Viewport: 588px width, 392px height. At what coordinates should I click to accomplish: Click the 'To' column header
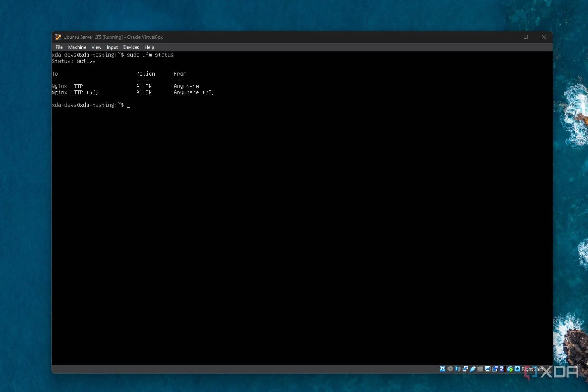(x=55, y=74)
